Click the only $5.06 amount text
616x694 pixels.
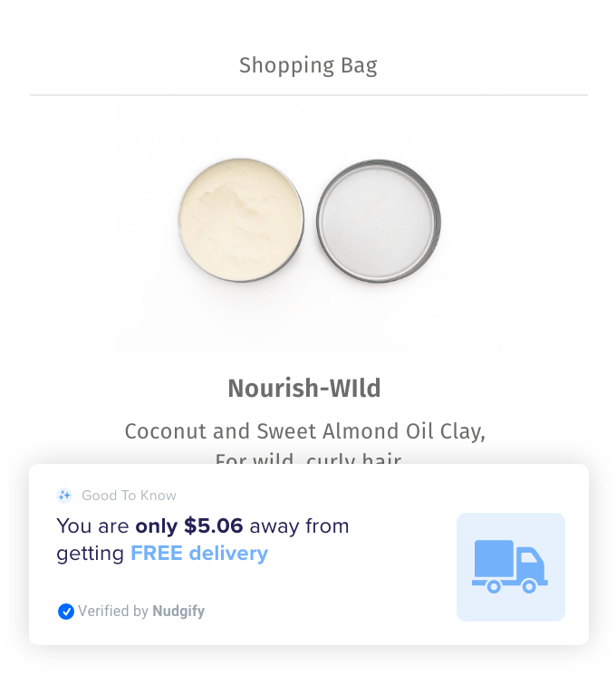tap(189, 525)
